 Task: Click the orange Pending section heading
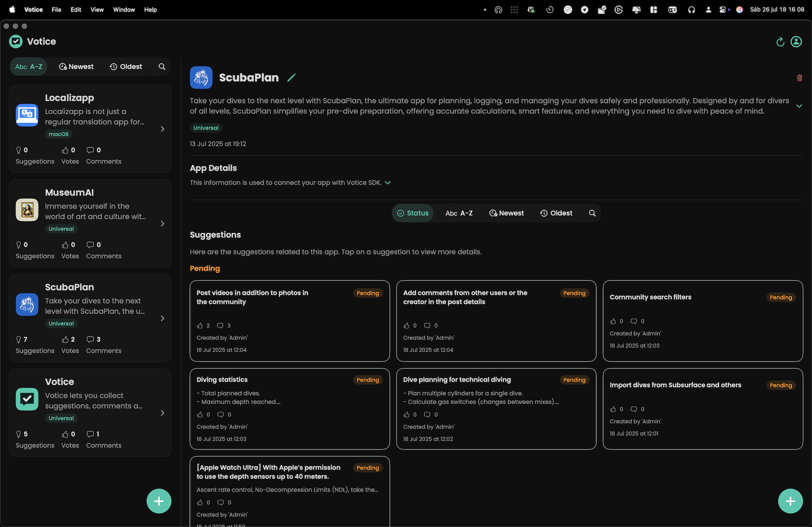[205, 268]
